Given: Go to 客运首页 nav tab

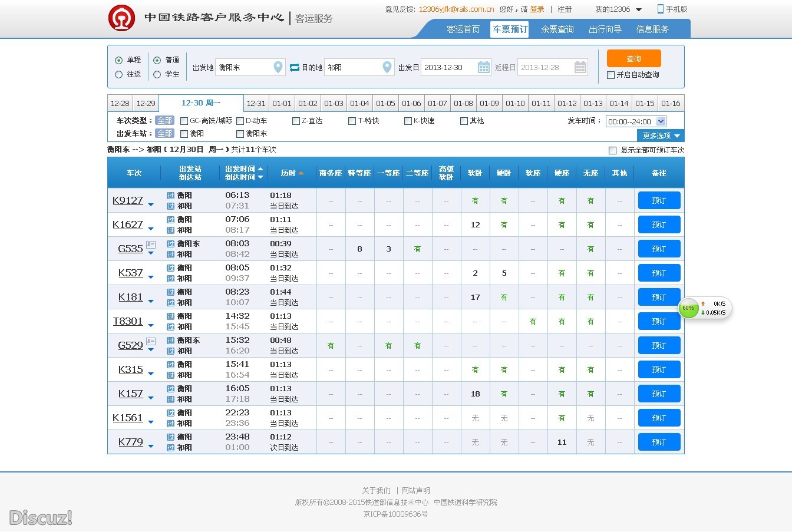Looking at the screenshot, I should (463, 29).
